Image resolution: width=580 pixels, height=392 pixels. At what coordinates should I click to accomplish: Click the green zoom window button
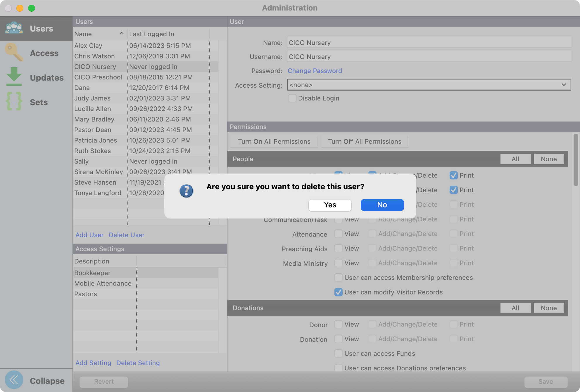coord(32,8)
